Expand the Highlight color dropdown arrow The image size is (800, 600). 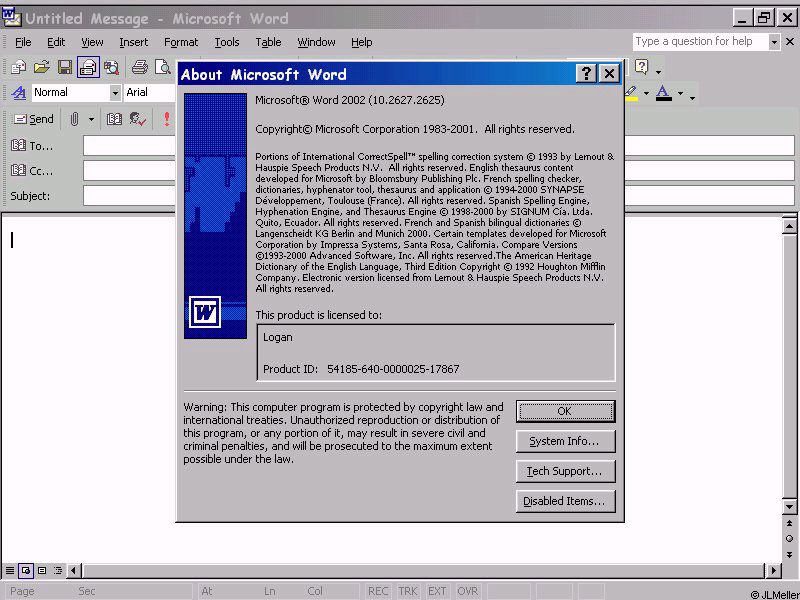click(646, 93)
